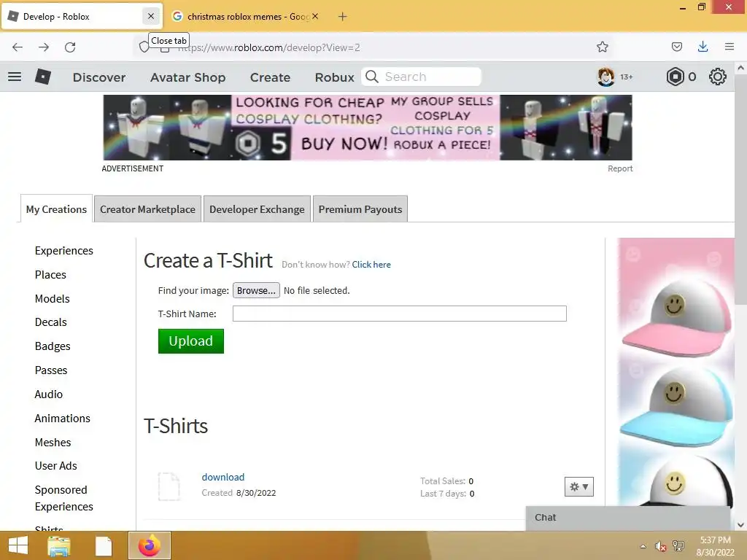The height and width of the screenshot is (560, 747).
Task: Open the Pocket save icon
Action: 676,47
